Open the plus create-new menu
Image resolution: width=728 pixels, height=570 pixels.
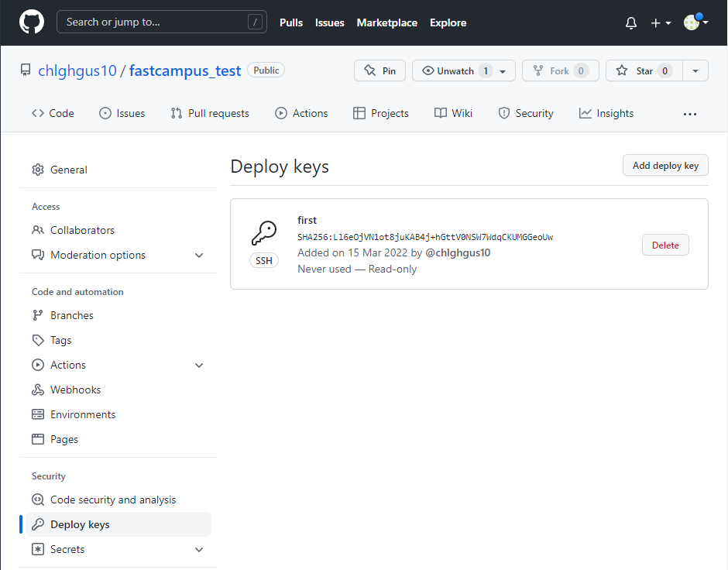(661, 22)
